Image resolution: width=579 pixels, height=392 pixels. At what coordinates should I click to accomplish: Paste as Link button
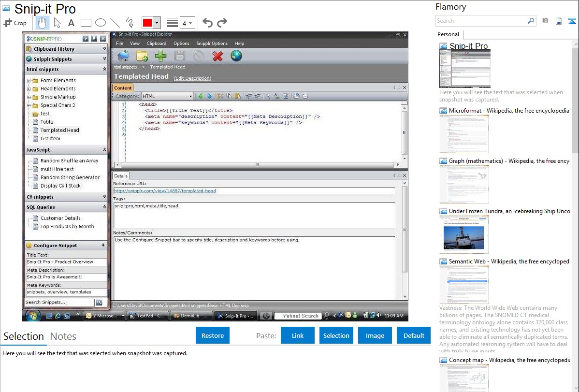click(x=298, y=335)
